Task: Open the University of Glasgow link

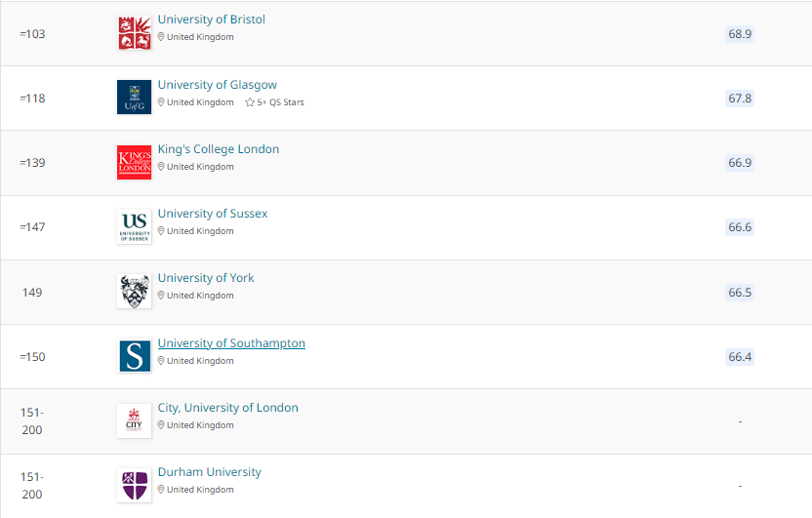Action: [x=217, y=85]
